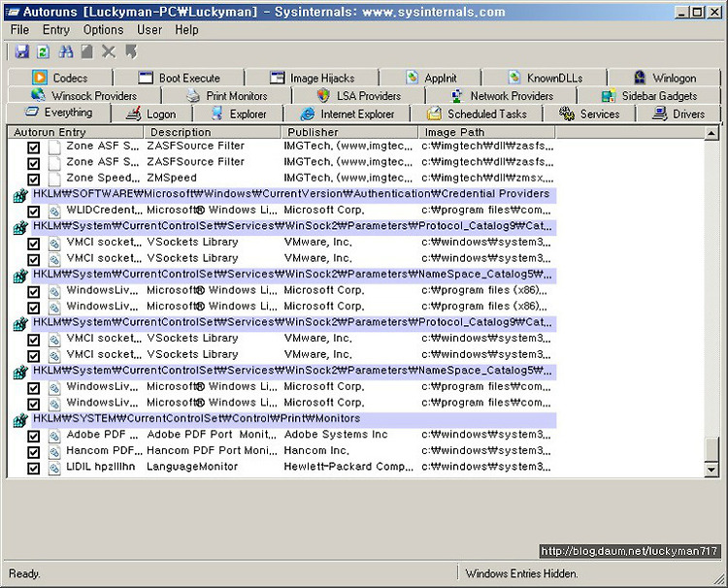Switch to Image Hijacks tab
This screenshot has width=728, height=588.
(x=312, y=78)
